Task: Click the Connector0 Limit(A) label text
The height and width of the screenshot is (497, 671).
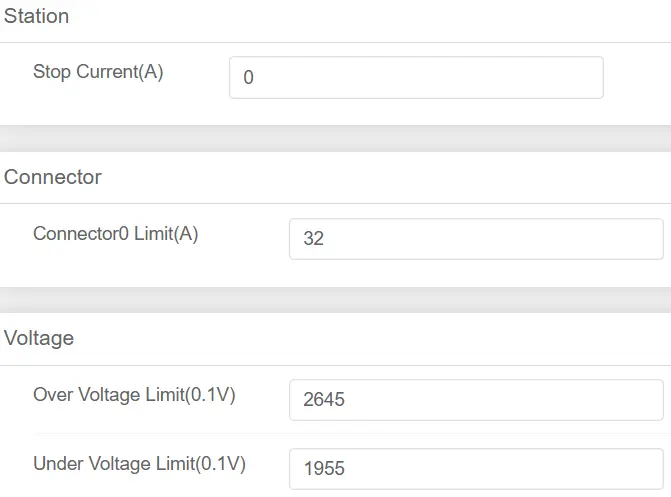Action: point(116,234)
